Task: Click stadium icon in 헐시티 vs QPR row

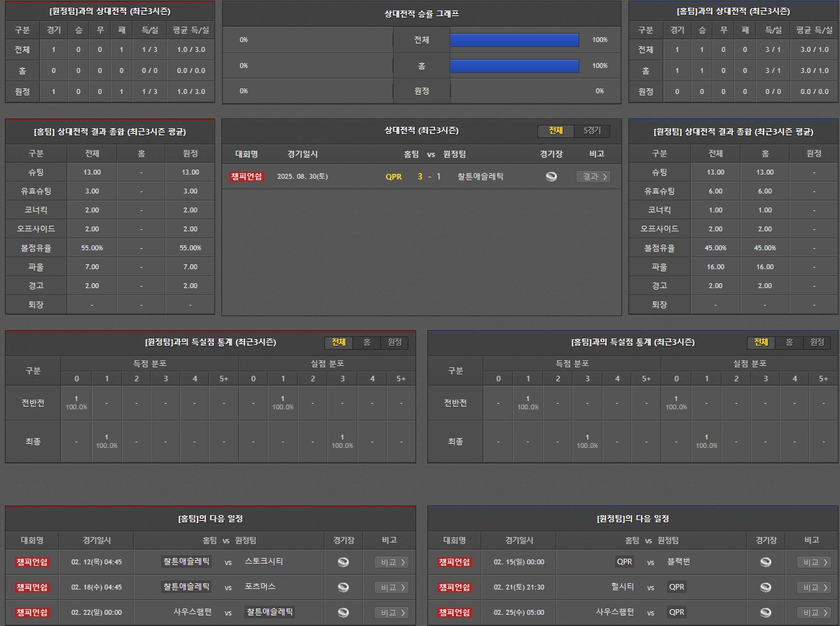Action: 766,587
